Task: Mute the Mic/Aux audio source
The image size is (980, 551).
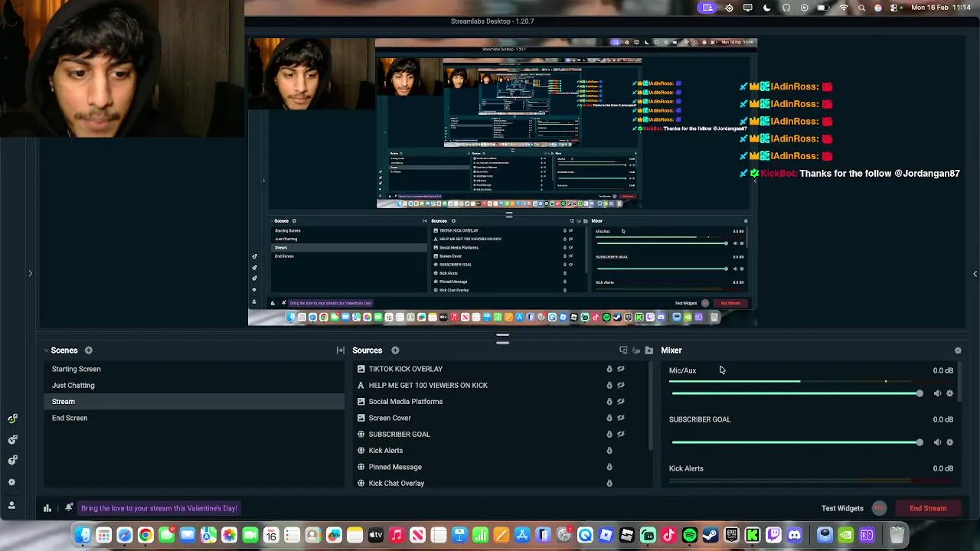Action: tap(937, 393)
